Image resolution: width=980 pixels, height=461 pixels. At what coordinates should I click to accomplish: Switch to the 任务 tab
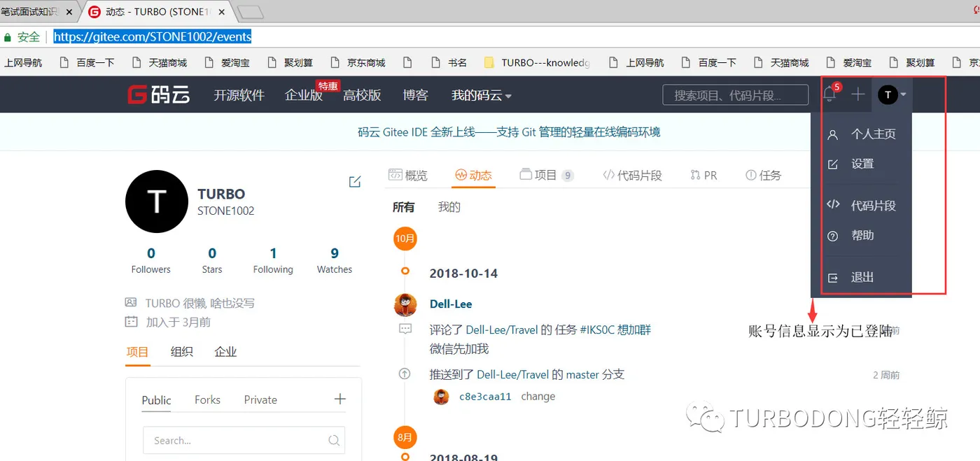763,175
